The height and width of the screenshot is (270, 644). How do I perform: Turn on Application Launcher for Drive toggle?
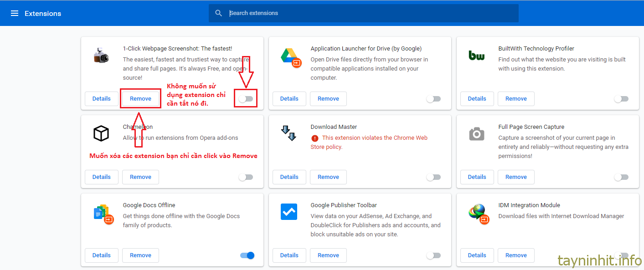click(x=433, y=99)
